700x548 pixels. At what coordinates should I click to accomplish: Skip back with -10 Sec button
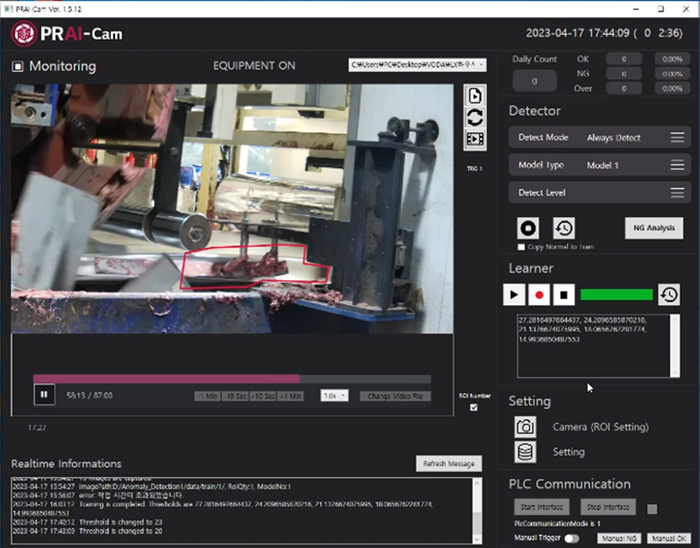tap(235, 396)
